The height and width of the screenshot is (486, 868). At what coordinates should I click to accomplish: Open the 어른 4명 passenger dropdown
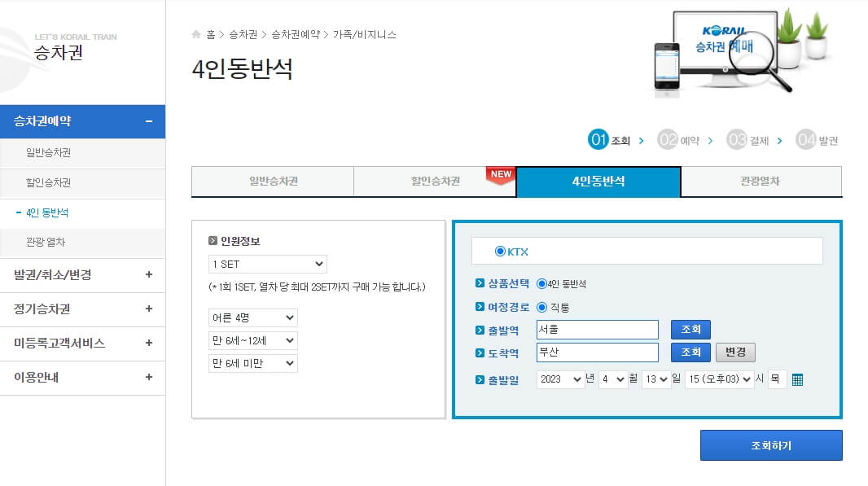point(252,317)
